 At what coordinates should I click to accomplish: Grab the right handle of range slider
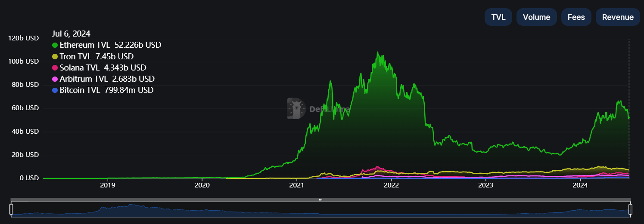coord(630,209)
